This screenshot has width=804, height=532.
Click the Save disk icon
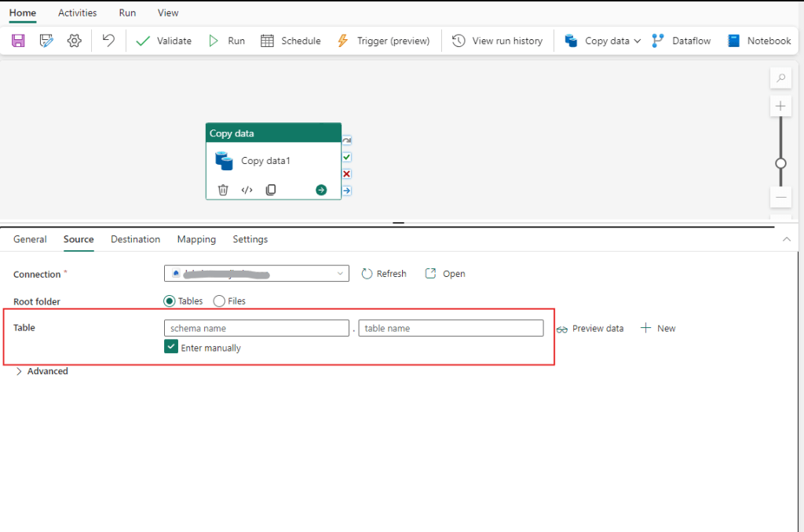pos(18,41)
